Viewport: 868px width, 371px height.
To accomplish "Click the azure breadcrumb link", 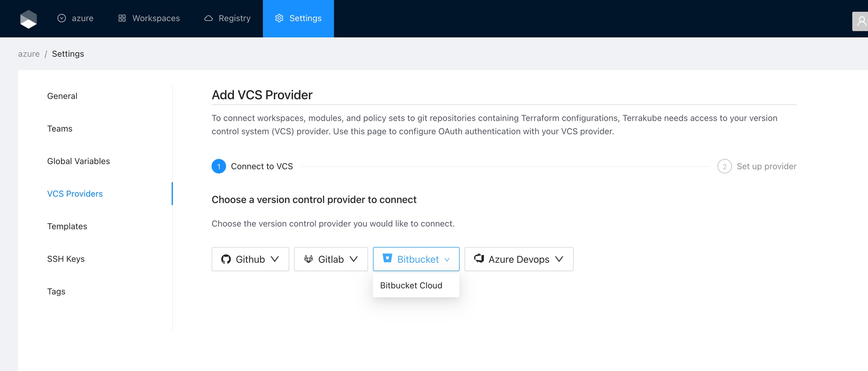I will coord(29,54).
